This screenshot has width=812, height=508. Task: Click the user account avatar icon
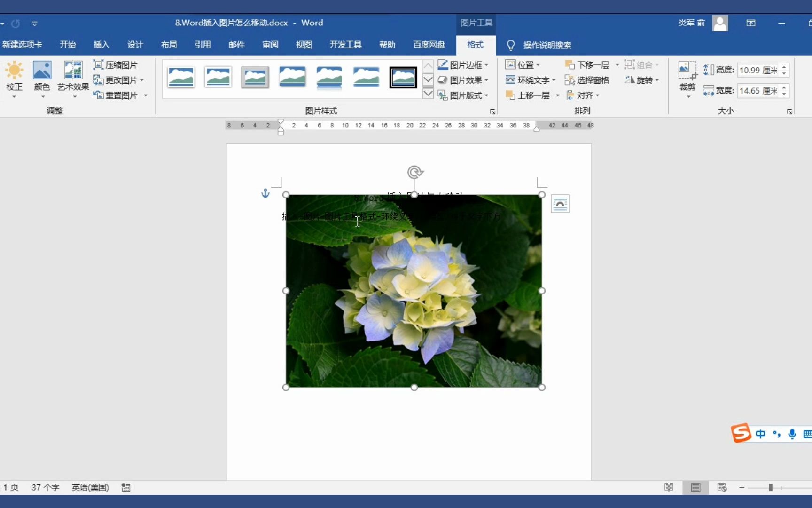[x=720, y=23]
